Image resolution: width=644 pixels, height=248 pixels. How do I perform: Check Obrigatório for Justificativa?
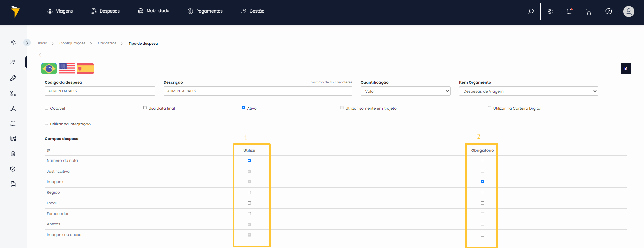[482, 171]
